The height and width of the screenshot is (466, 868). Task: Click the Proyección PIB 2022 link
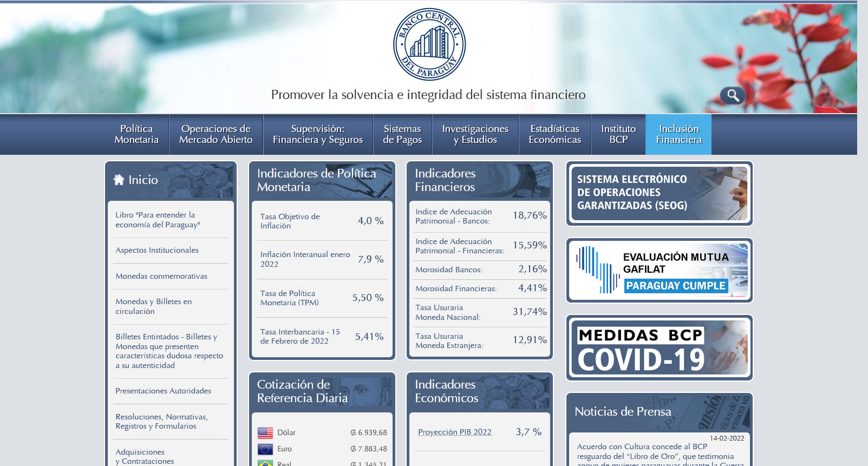click(x=454, y=432)
